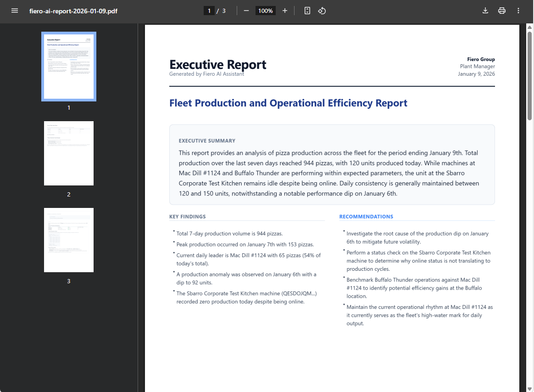Open the page 2 thumbnail

[69, 153]
